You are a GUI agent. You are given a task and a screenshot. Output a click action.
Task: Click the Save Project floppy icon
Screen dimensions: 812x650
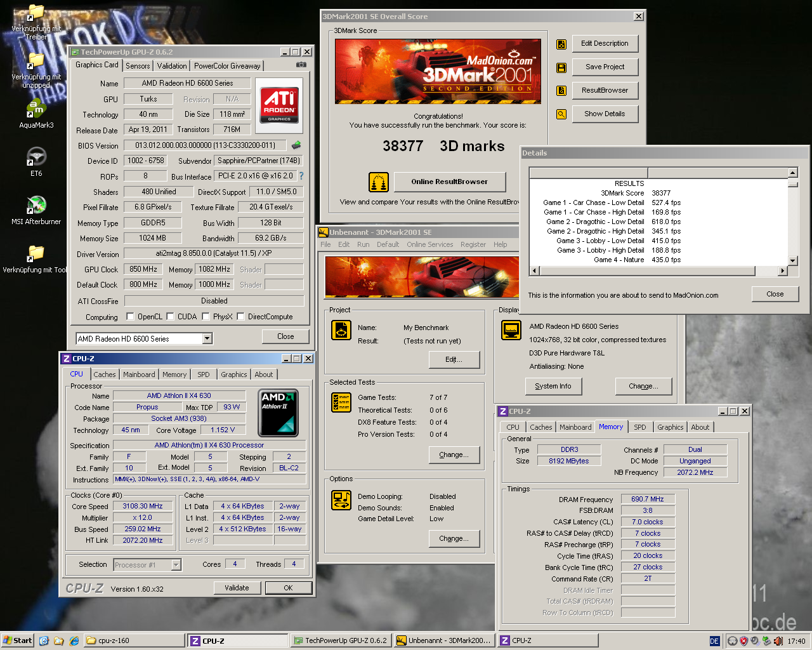click(561, 67)
